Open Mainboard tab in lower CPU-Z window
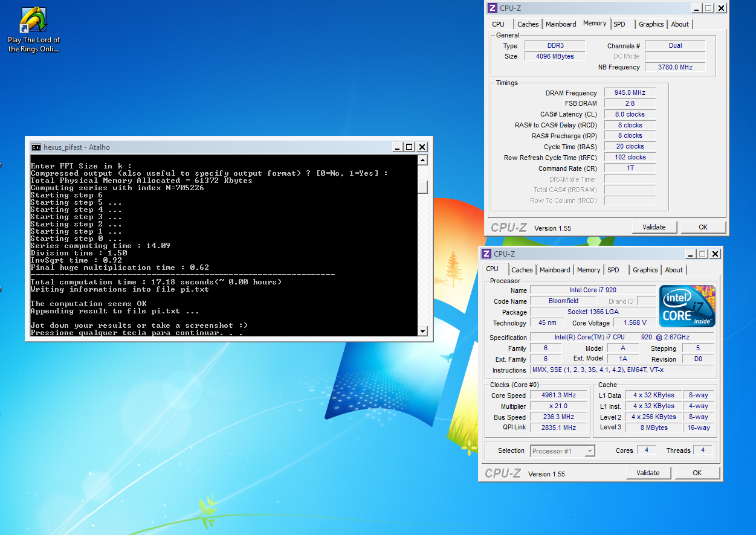 (x=555, y=270)
